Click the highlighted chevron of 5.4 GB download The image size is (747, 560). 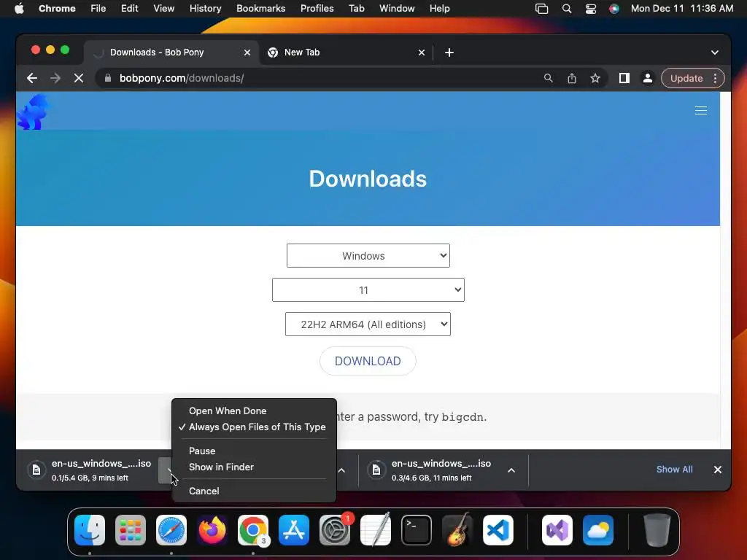coord(166,470)
